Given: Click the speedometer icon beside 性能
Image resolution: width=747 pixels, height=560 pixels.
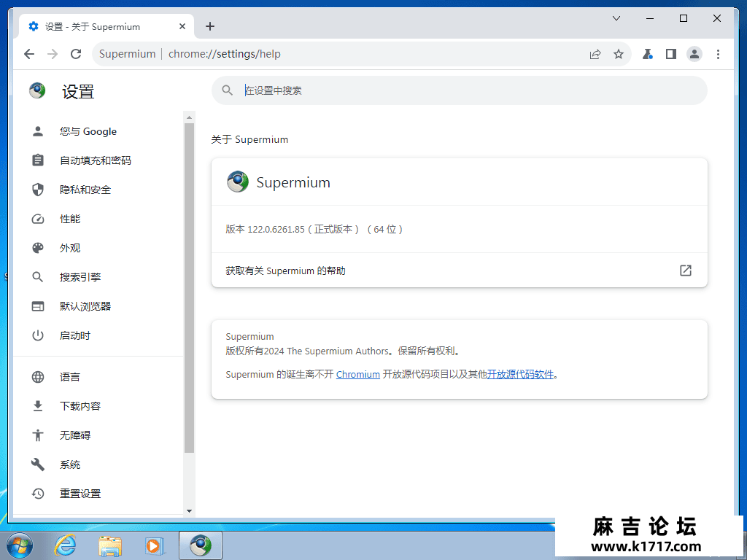Looking at the screenshot, I should point(38,219).
